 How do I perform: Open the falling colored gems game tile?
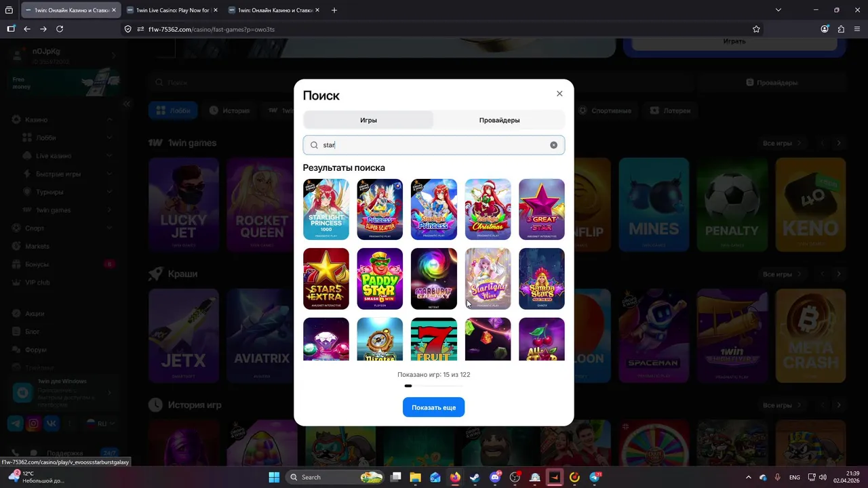[x=488, y=339]
